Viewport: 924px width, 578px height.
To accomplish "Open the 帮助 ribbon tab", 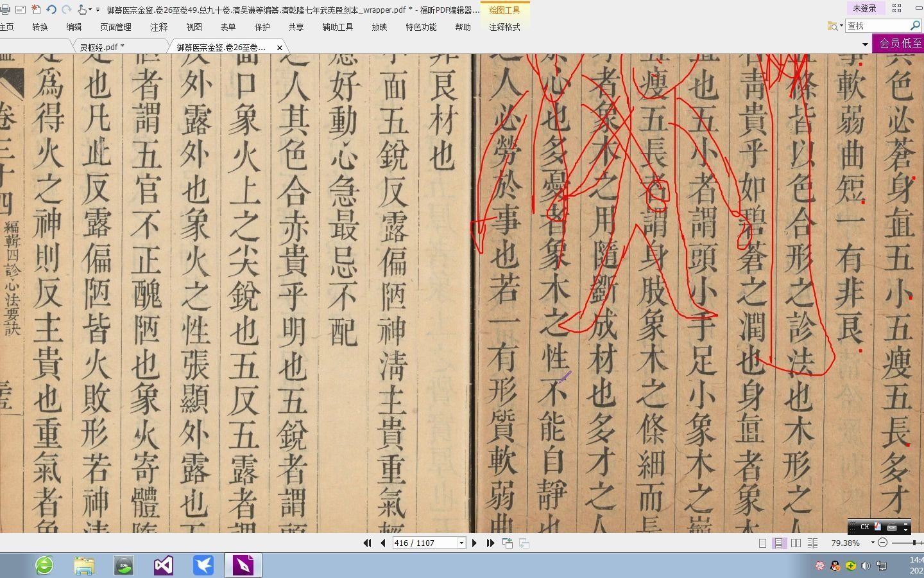I will point(463,27).
